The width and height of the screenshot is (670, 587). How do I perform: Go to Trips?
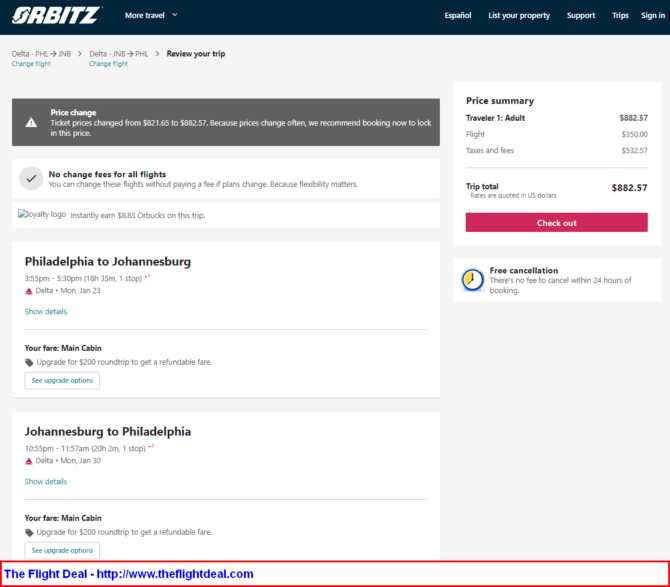point(620,15)
